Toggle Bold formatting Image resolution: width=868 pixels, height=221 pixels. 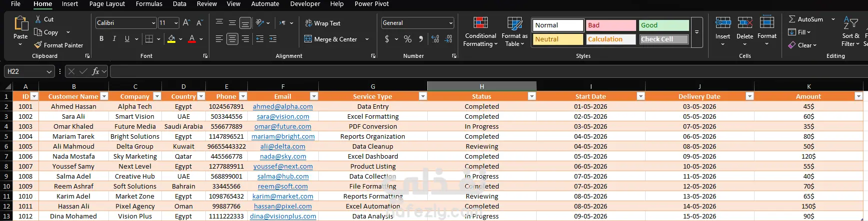(x=101, y=38)
